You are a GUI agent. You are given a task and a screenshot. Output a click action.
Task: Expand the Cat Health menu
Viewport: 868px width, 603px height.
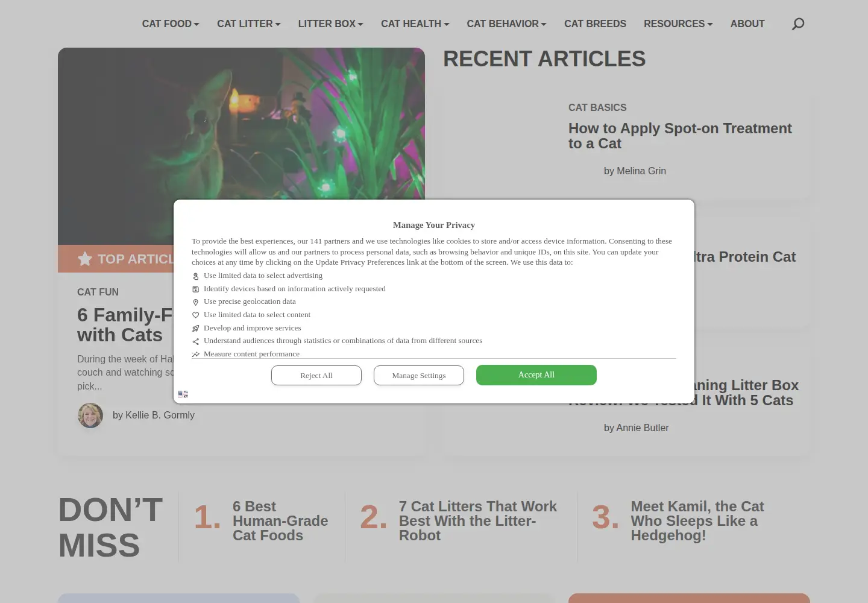point(415,24)
